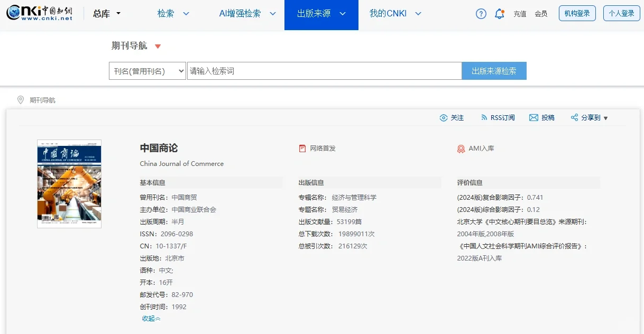Screen dimensions: 644x334
Task: Click the 专辑名称 value 经济与管理科学
Action: coord(354,198)
